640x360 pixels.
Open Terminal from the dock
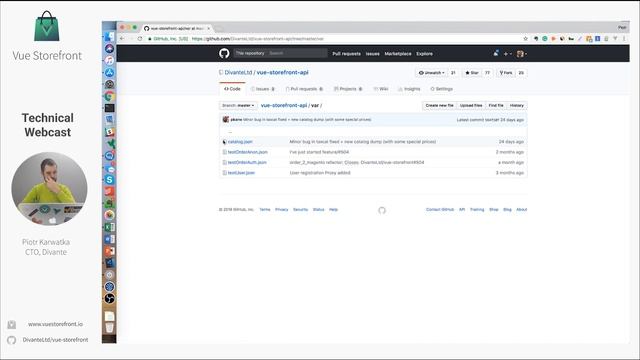(x=109, y=108)
